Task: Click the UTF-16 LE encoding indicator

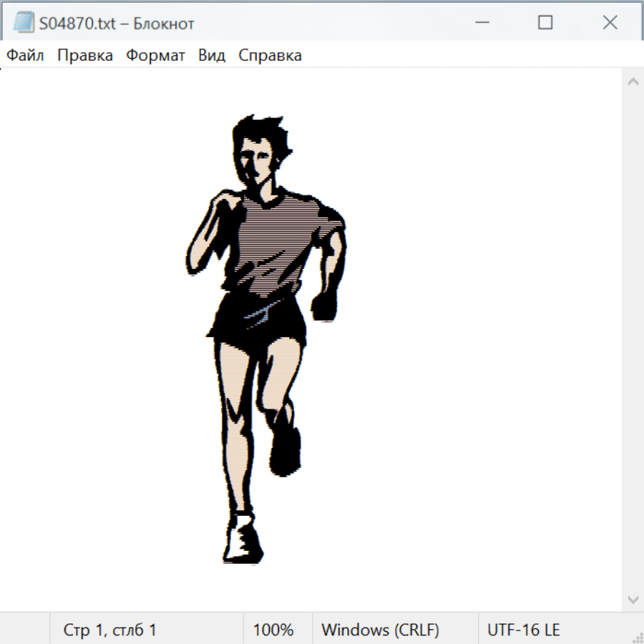Action: [524, 630]
